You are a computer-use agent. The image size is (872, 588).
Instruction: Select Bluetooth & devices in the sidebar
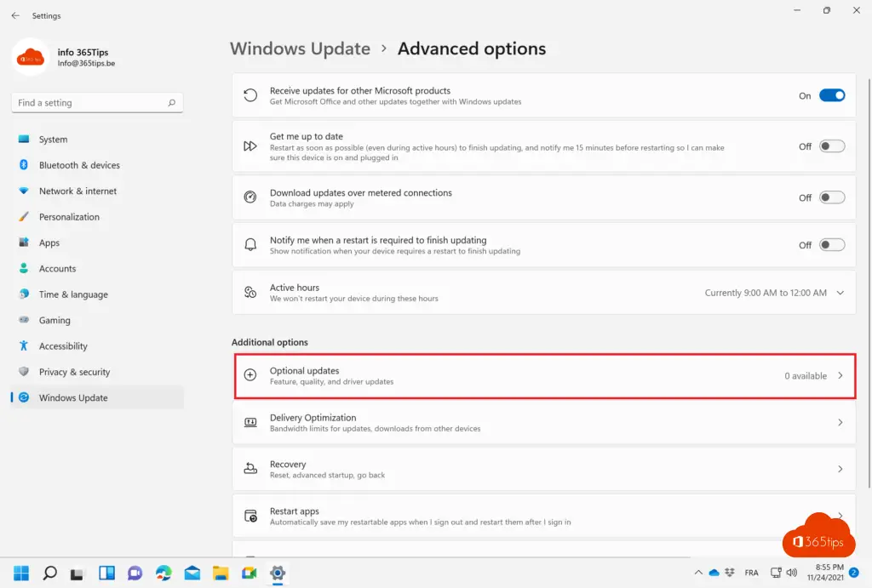click(79, 165)
